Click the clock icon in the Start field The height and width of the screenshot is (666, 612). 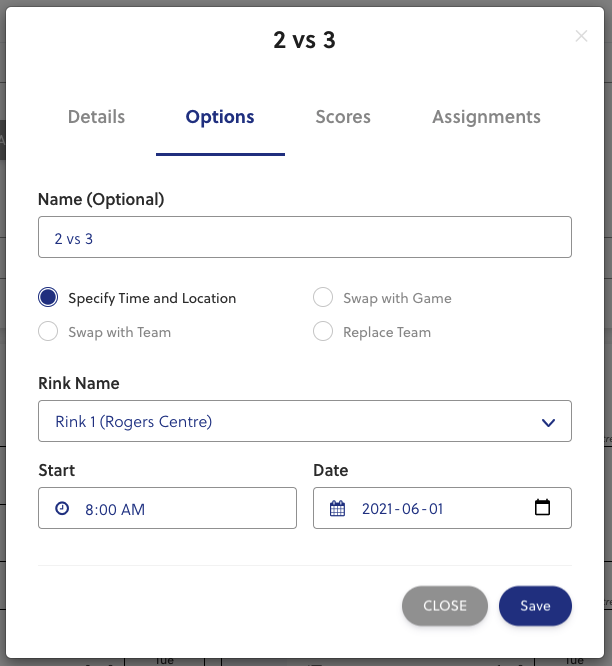tap(62, 509)
